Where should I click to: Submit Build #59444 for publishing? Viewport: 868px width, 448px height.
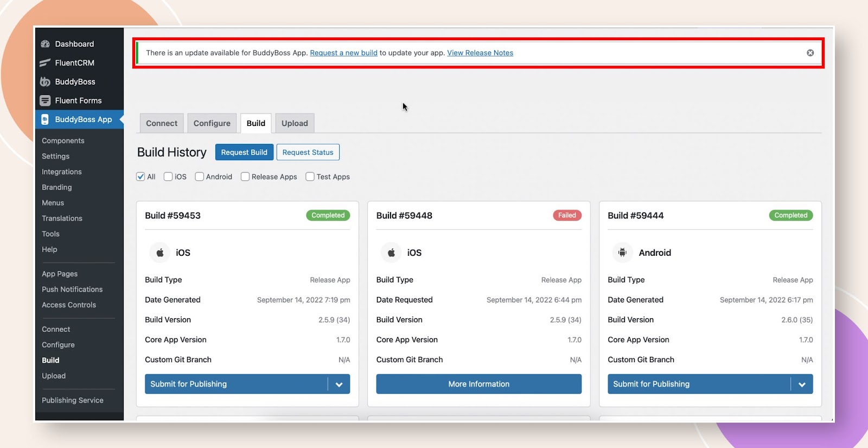pyautogui.click(x=699, y=384)
